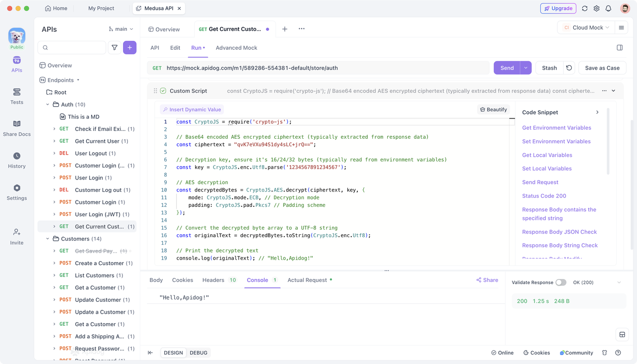Insert the Send Request snippet
637x364 pixels.
[x=540, y=182]
